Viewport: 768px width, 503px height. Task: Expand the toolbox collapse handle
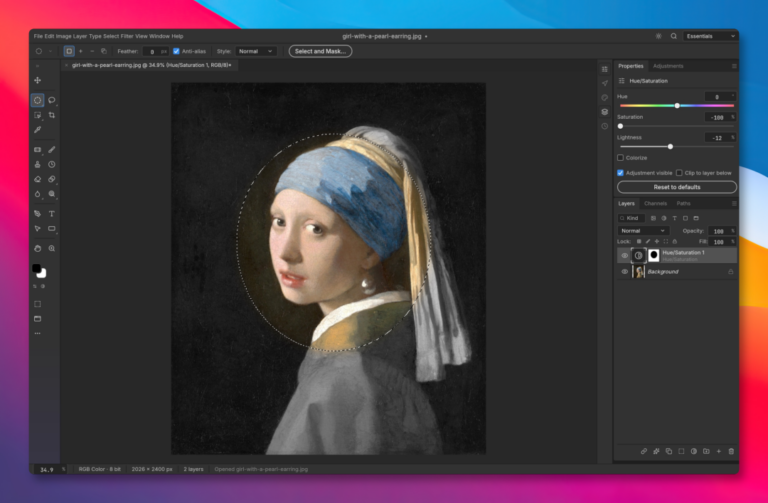(x=37, y=66)
